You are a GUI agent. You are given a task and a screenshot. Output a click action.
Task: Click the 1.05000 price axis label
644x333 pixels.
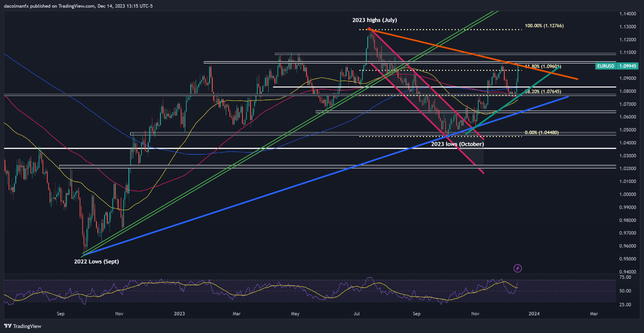[627, 130]
